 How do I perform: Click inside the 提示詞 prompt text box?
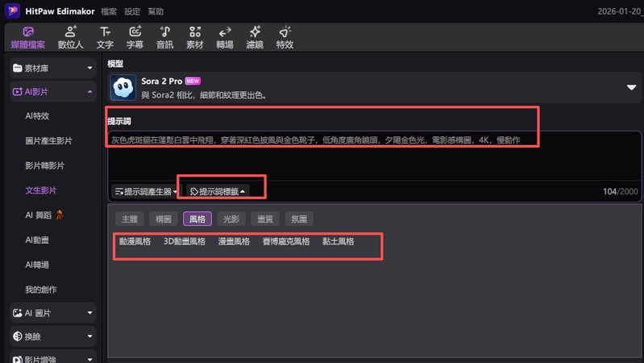tap(375, 156)
